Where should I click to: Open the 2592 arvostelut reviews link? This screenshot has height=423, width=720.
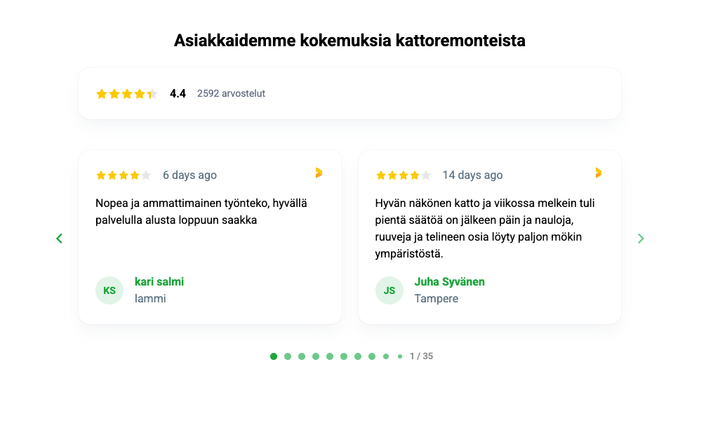click(x=231, y=94)
